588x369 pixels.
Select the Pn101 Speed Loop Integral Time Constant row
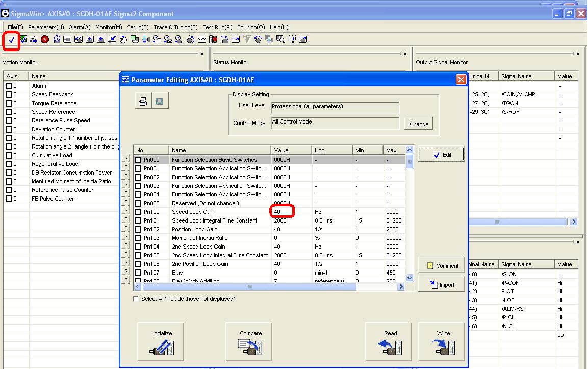pyautogui.click(x=270, y=220)
